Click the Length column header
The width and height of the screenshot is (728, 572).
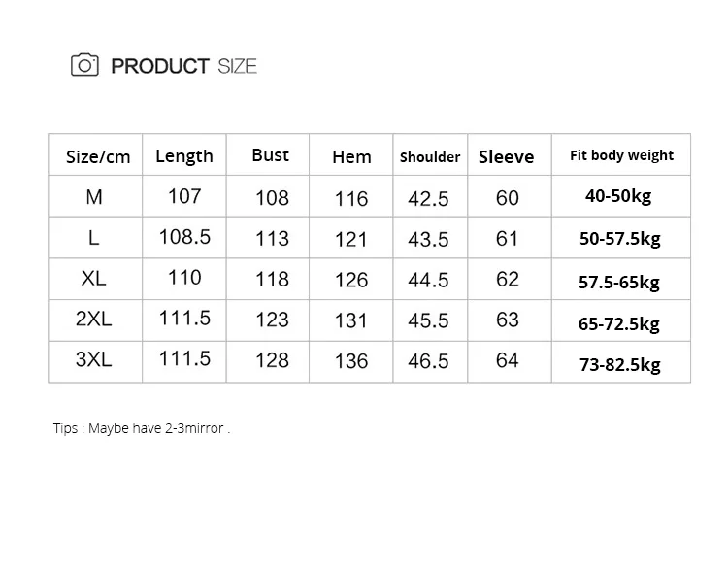click(184, 155)
